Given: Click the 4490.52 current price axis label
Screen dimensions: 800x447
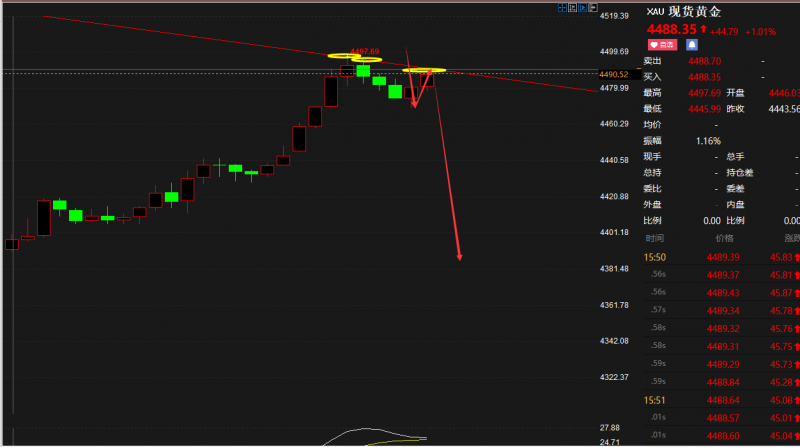Looking at the screenshot, I should pos(613,74).
